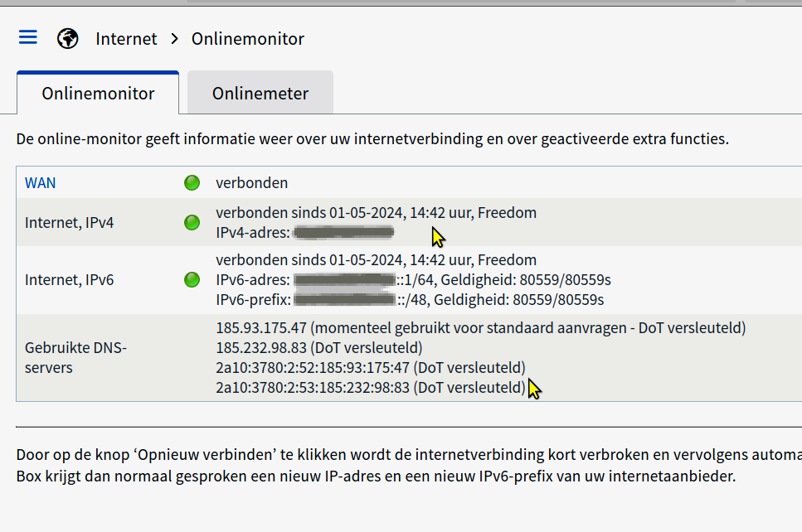Click the DNS server 185.93.175.47 entry
Viewport: 802px width, 532px height.
pyautogui.click(x=260, y=328)
